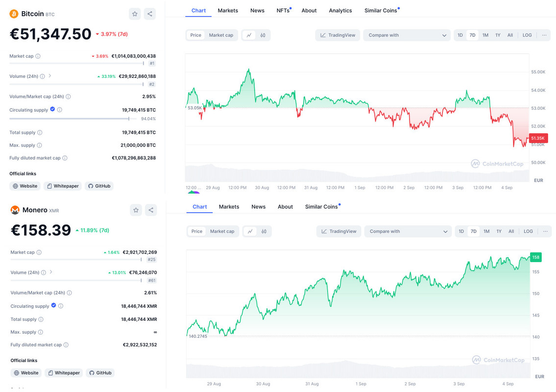Click Monero Total supply info icon
Viewport: 556px width, 392px height.
click(41, 319)
